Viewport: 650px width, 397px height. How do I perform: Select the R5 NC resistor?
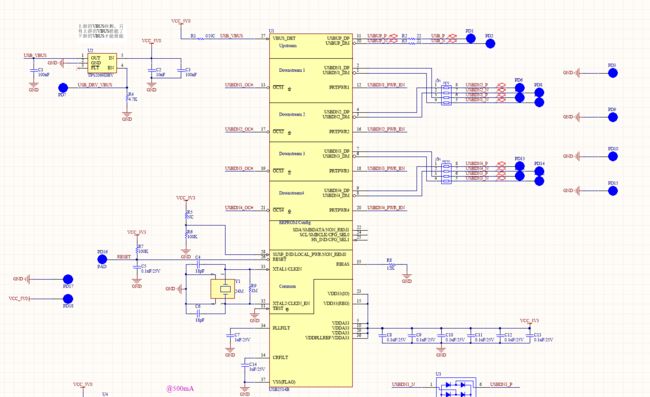tap(186, 215)
